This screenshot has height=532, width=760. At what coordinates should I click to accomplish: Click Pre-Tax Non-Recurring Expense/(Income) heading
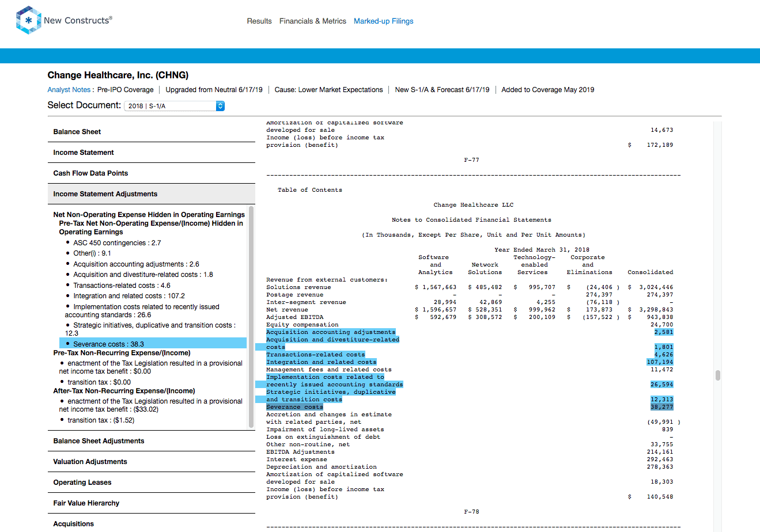point(122,353)
